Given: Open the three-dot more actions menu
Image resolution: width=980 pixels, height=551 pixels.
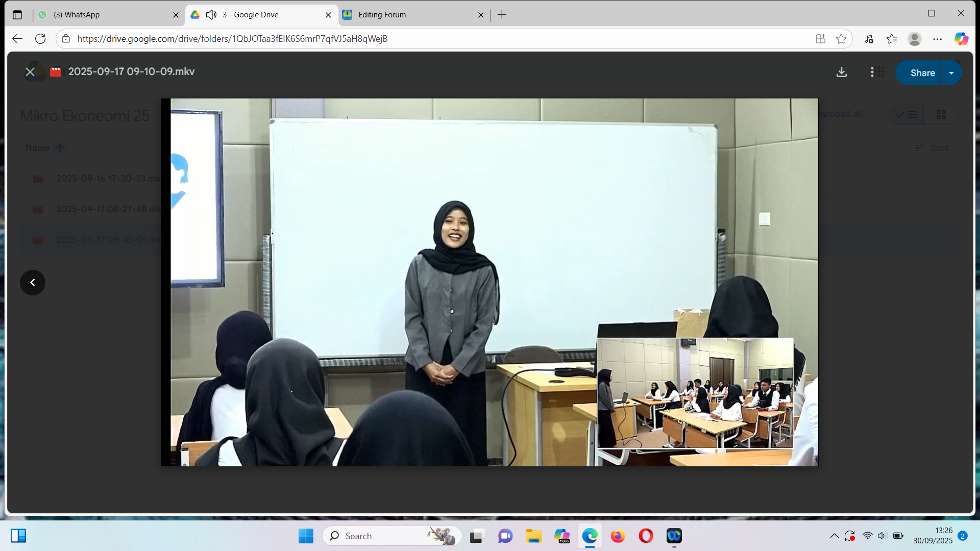Looking at the screenshot, I should tap(872, 72).
